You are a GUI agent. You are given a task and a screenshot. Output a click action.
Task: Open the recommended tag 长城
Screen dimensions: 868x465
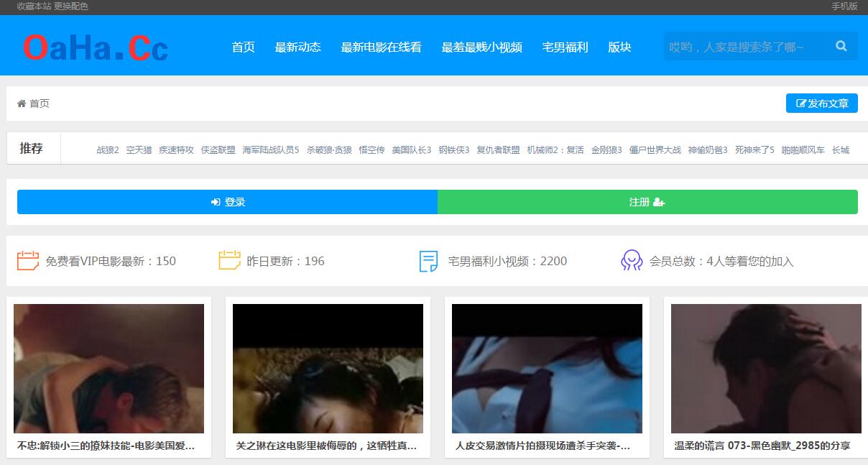[x=841, y=150]
